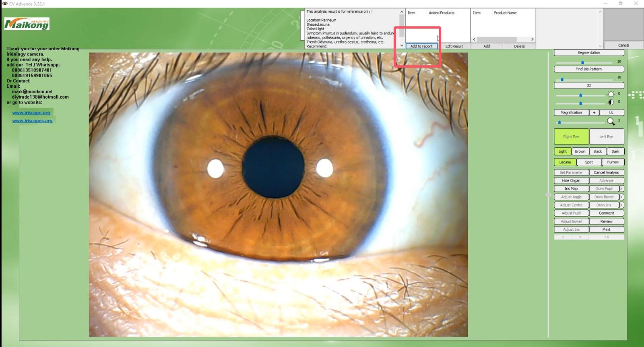The image size is (644, 347).
Task: Choose the Dark color option
Action: [x=615, y=152]
